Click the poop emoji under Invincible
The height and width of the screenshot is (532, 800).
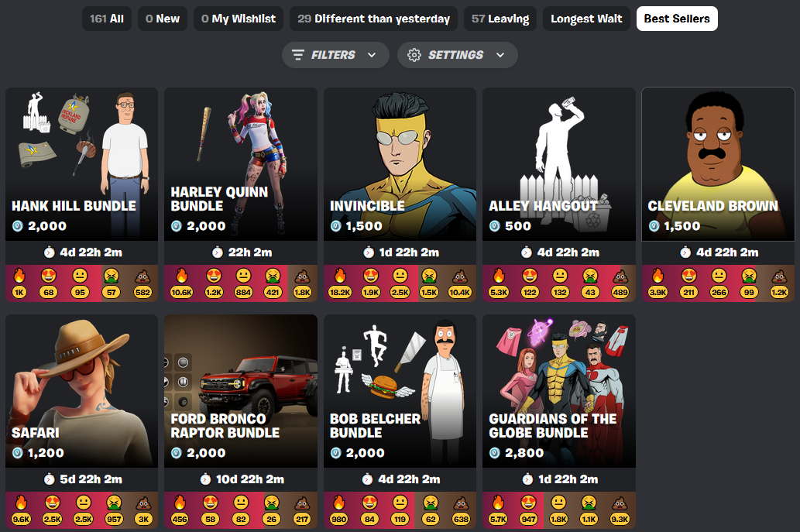(x=460, y=276)
